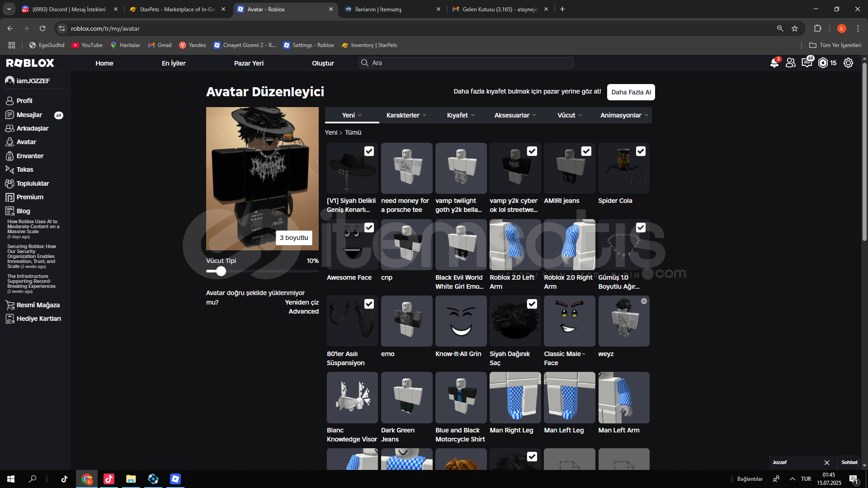Screen dimensions: 868x488
Task: Open the iamJOZZEF profile link
Action: [x=28, y=81]
